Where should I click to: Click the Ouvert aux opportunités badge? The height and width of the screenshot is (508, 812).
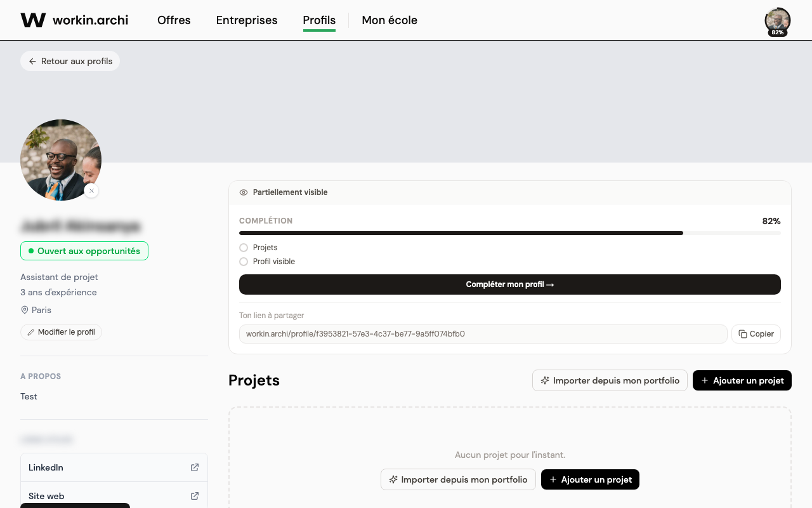[84, 251]
